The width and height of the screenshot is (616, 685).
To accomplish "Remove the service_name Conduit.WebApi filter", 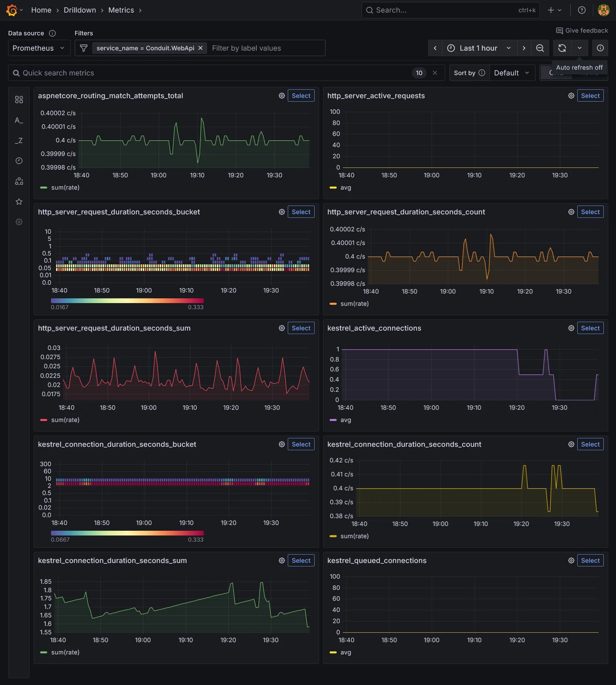I will [x=200, y=48].
